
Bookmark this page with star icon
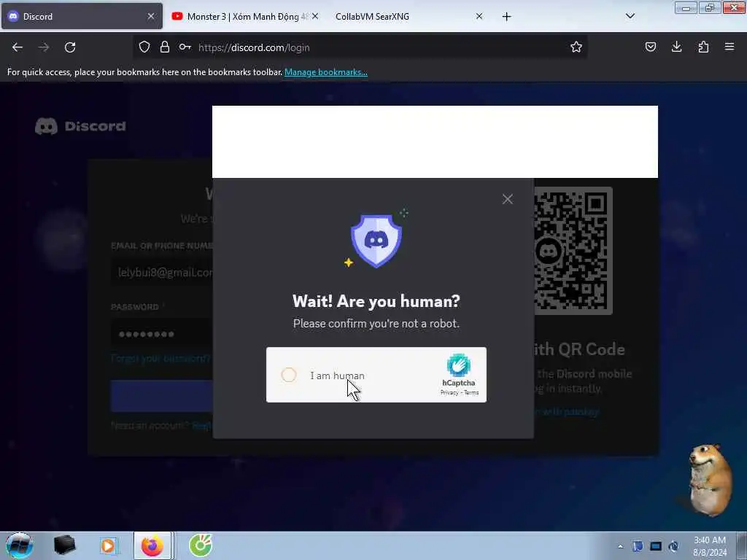coord(576,47)
